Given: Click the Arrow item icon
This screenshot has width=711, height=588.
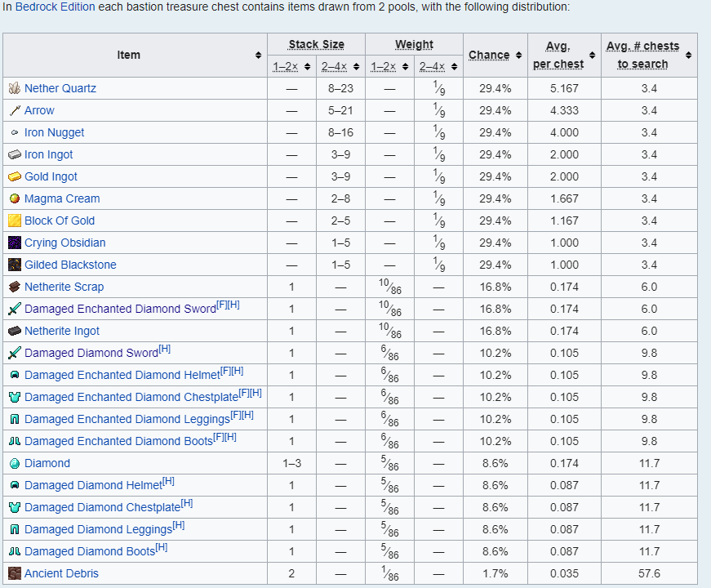Looking at the screenshot, I should pos(14,110).
